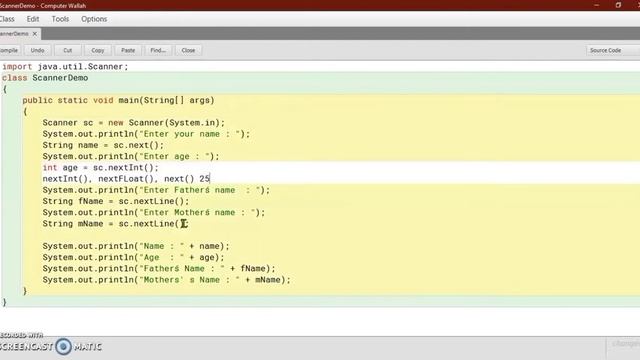
Task: Open the Edit menu
Action: (33, 19)
